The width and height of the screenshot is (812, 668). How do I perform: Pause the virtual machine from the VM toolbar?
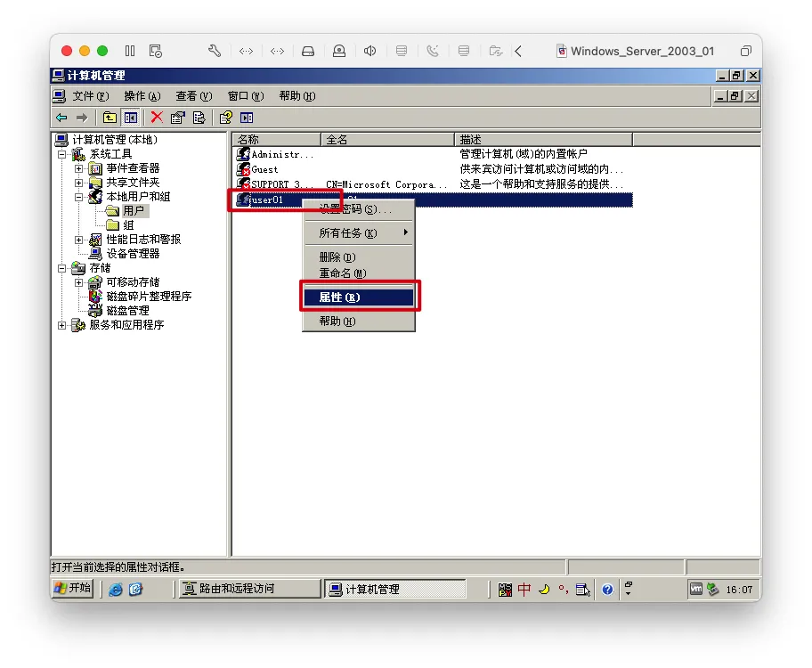(130, 51)
